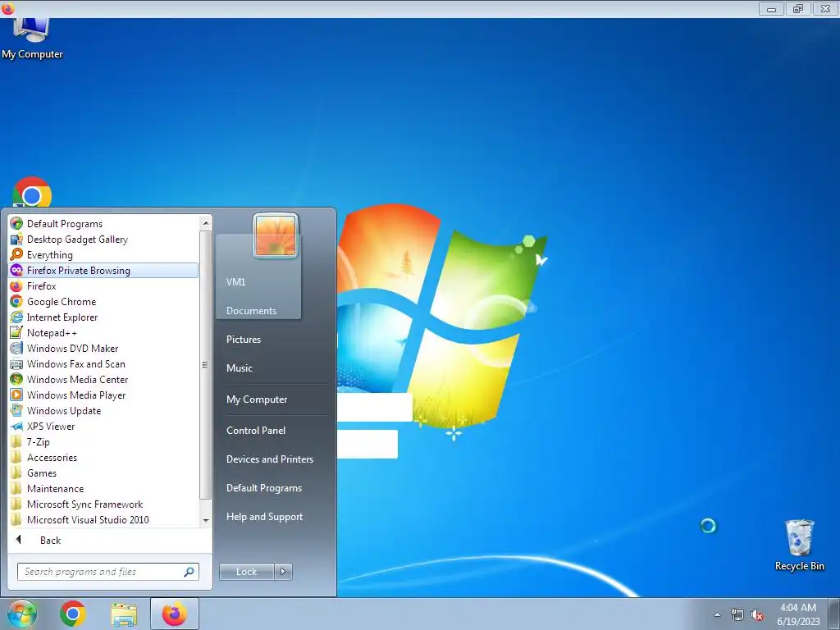Open VM1 user folder
Viewport: 840px width, 630px height.
235,282
